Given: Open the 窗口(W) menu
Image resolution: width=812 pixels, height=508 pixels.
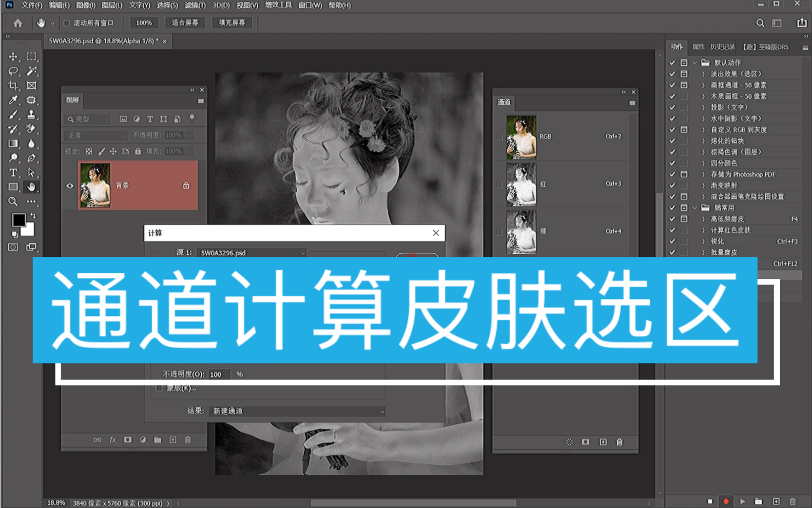Looking at the screenshot, I should 310,5.
